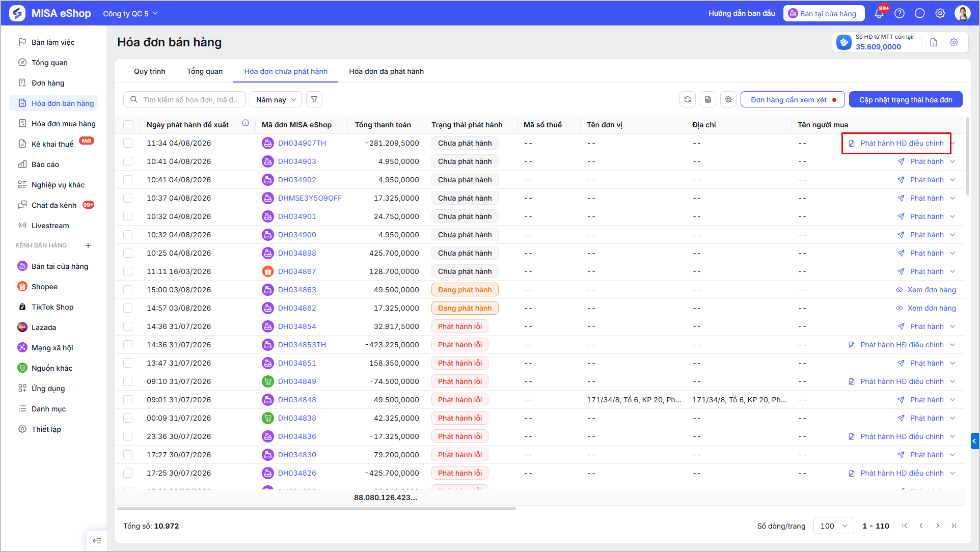Open the notifications bell icon
The width and height of the screenshot is (980, 552).
click(x=879, y=14)
